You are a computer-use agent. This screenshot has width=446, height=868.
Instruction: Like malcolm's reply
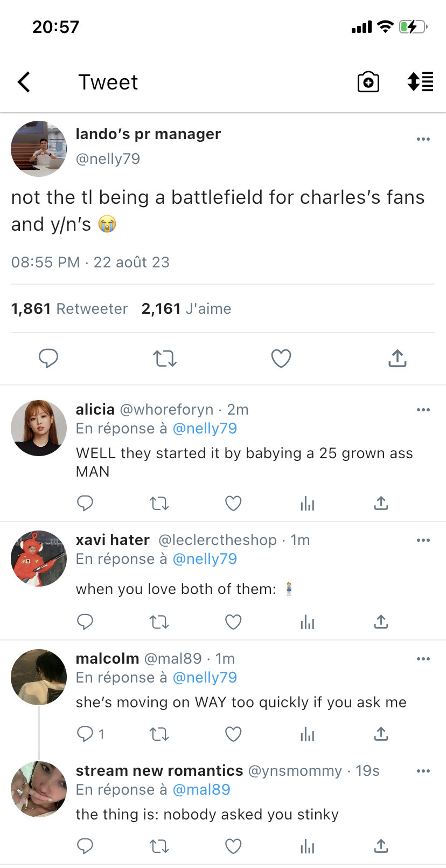233,734
